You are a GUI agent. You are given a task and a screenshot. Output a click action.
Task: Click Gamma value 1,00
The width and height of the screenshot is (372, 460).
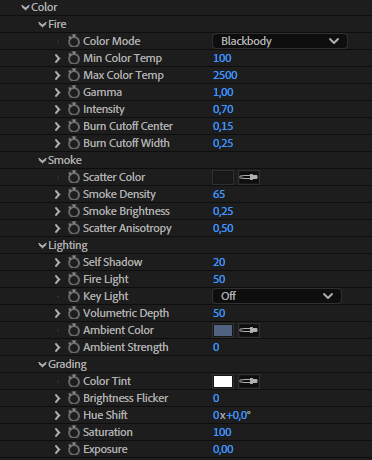[223, 92]
